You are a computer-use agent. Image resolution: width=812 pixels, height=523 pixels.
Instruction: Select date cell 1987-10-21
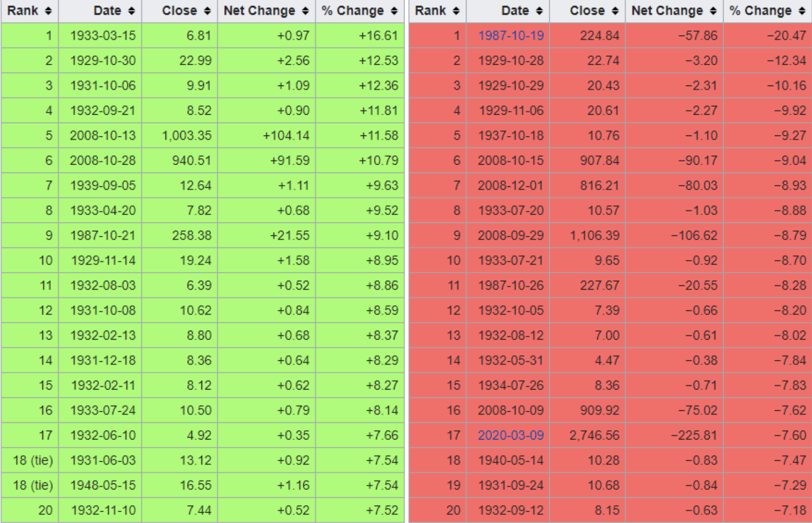pos(100,235)
